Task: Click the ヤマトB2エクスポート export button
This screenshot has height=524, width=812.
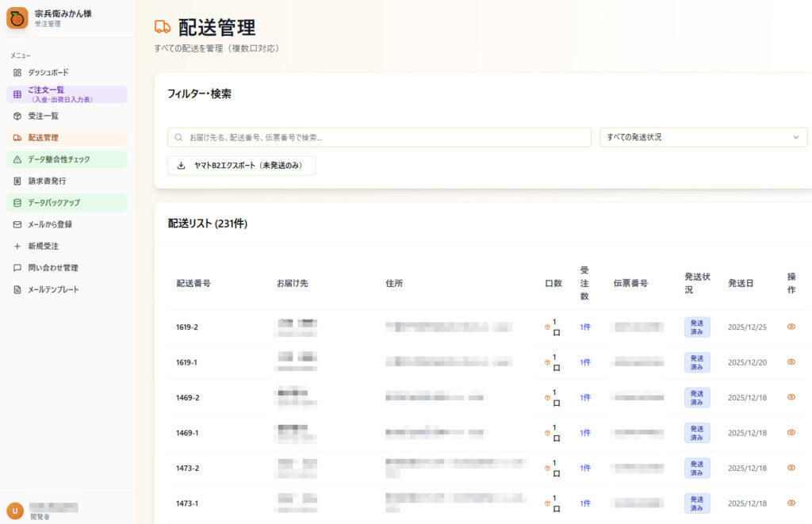Action: [x=241, y=166]
